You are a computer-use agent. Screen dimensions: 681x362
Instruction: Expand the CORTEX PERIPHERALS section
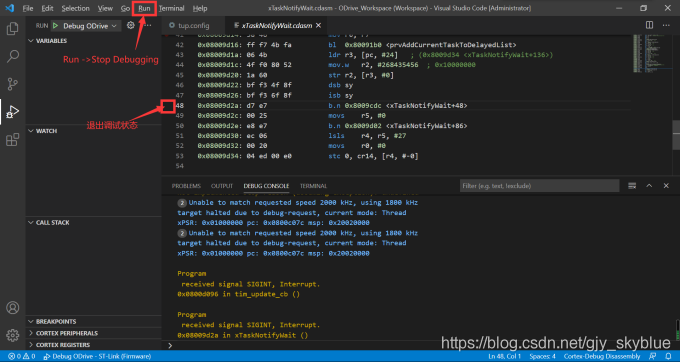pyautogui.click(x=63, y=333)
